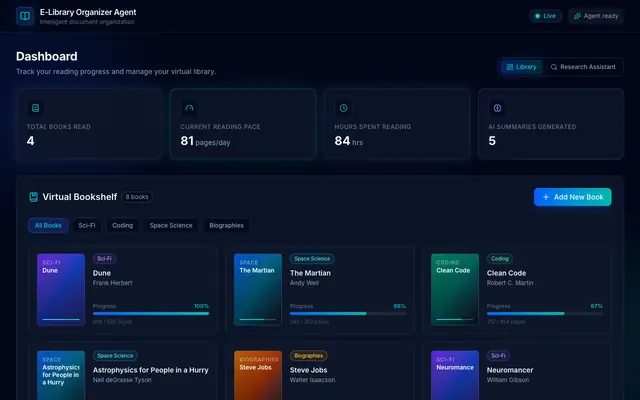Open the Clean Code book cover
640x400 pixels.
click(455, 289)
